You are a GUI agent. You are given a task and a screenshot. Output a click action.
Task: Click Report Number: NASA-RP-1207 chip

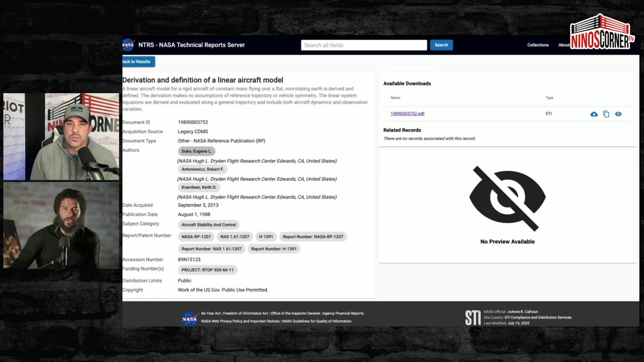tap(313, 236)
